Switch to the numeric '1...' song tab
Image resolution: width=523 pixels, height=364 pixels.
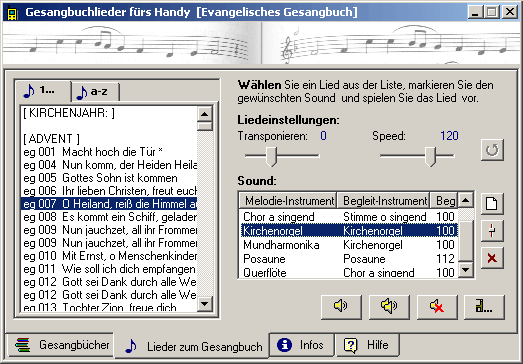pyautogui.click(x=43, y=91)
